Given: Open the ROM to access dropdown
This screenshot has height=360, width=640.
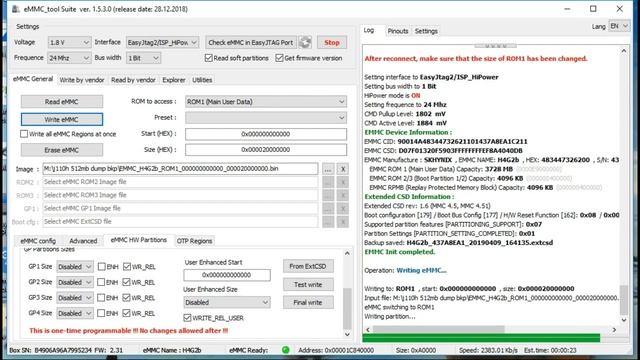Looking at the screenshot, I should pos(266,102).
